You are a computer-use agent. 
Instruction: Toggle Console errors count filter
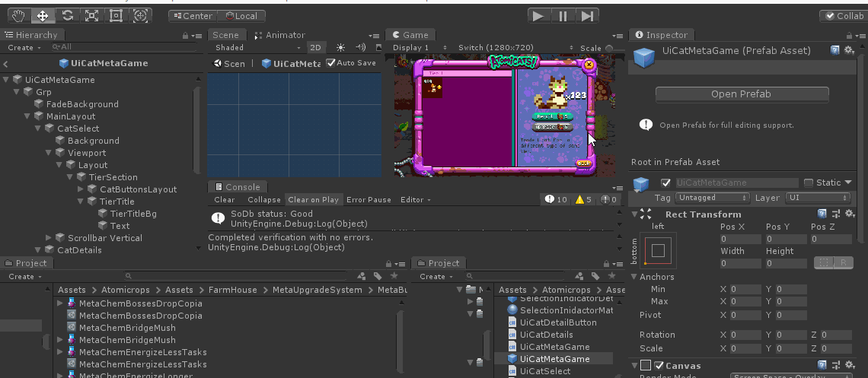609,199
